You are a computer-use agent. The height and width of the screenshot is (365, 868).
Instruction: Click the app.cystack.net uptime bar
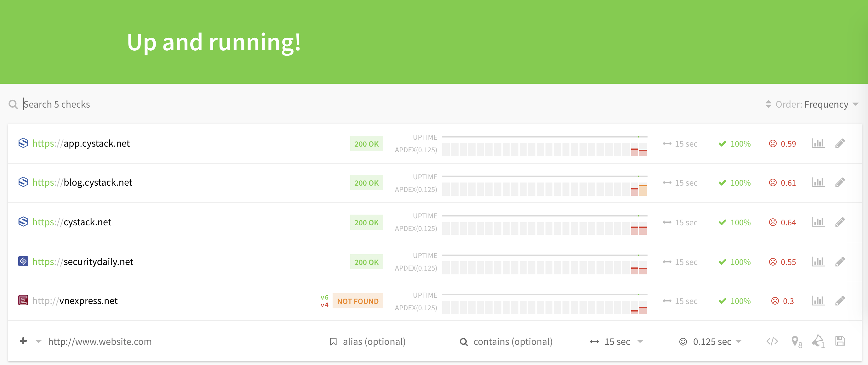pos(545,137)
